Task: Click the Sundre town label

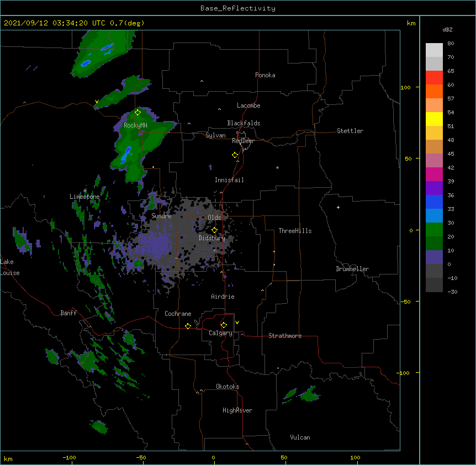Action: tap(161, 216)
